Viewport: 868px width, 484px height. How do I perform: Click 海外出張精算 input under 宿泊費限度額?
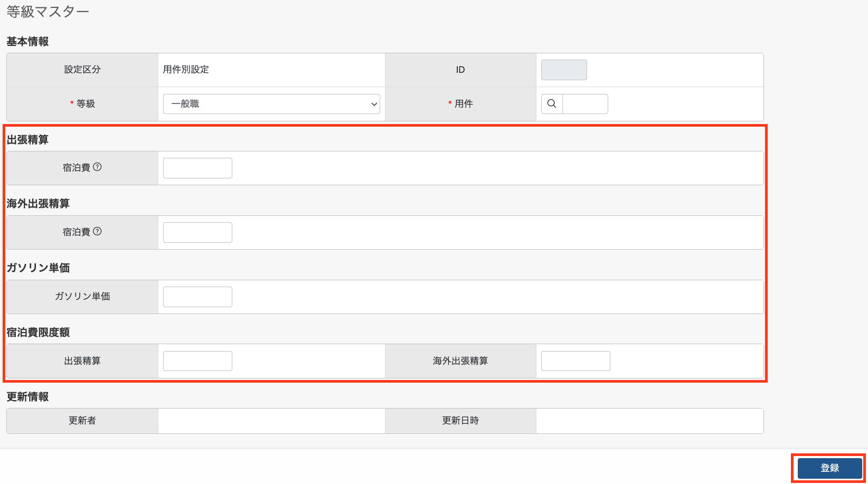(575, 361)
